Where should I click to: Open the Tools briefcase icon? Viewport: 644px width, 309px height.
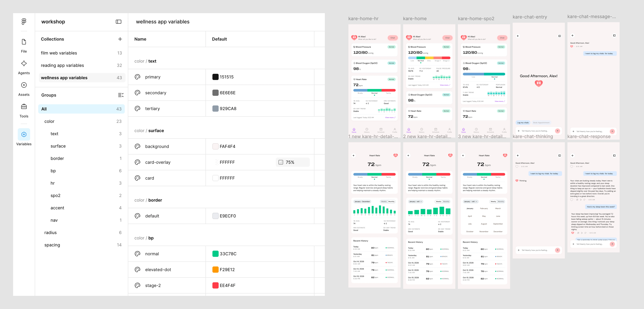24,107
